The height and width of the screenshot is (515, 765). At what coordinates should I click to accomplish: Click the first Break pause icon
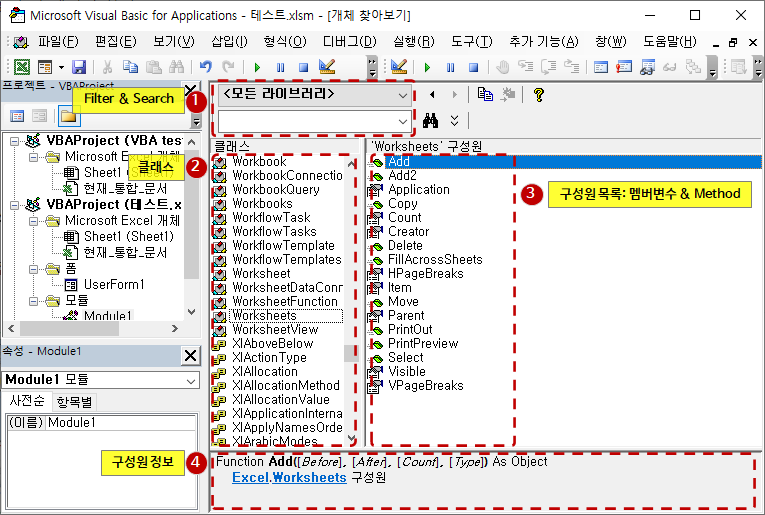point(281,67)
